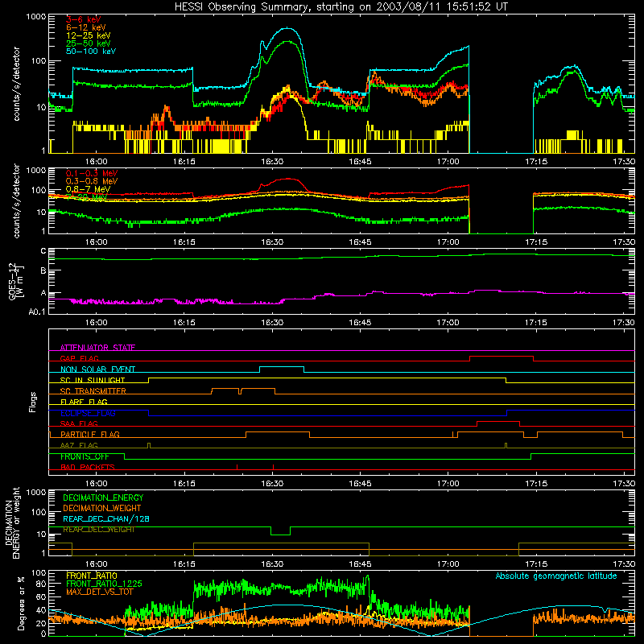Click the Absolute geomagnetic latitude label

click(556, 576)
